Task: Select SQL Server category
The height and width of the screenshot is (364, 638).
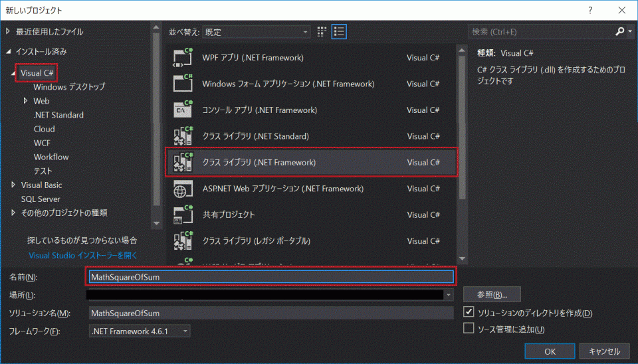Action: pyautogui.click(x=41, y=199)
